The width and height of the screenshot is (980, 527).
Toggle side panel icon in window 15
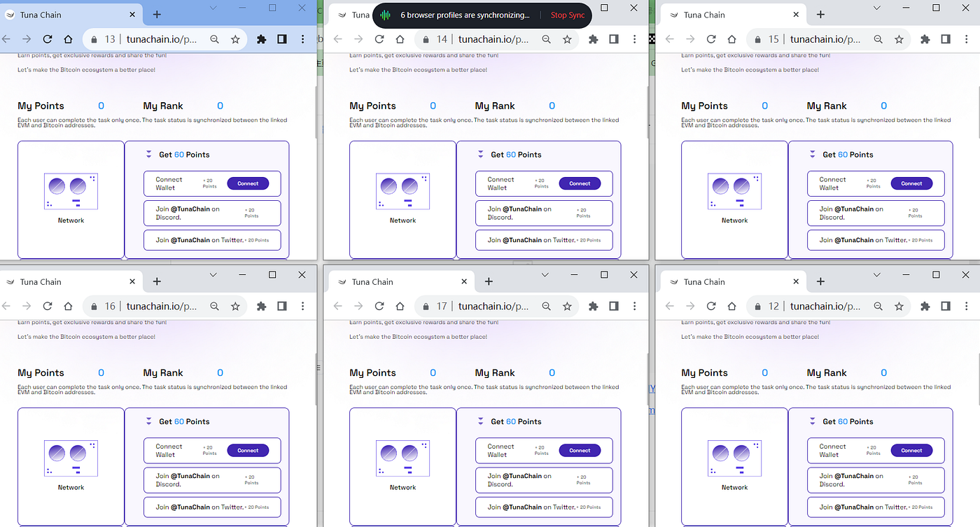pos(945,39)
